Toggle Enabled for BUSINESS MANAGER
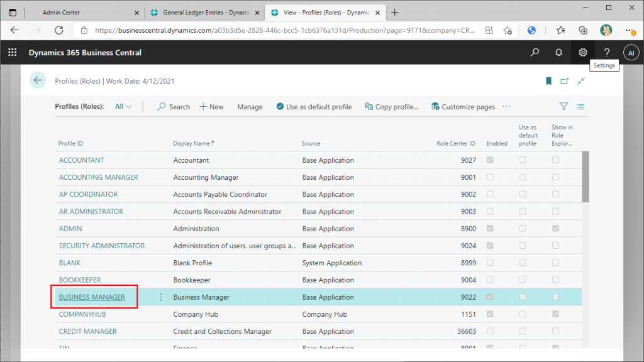The width and height of the screenshot is (644, 362). coord(490,297)
